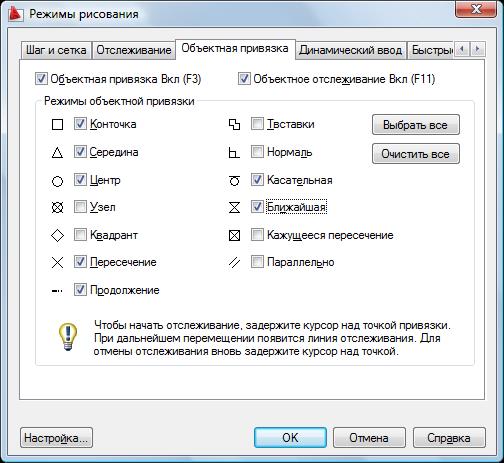The image size is (504, 463).
Task: Enable the Узел snap mode checkbox
Action: (x=80, y=207)
